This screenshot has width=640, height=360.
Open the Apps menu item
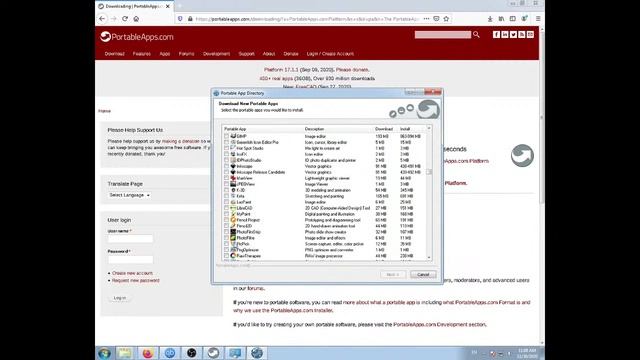(164, 54)
